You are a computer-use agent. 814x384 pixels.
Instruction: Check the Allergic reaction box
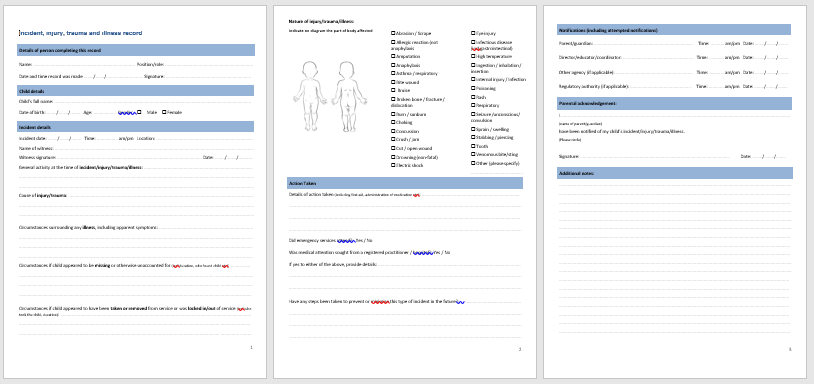pyautogui.click(x=393, y=42)
